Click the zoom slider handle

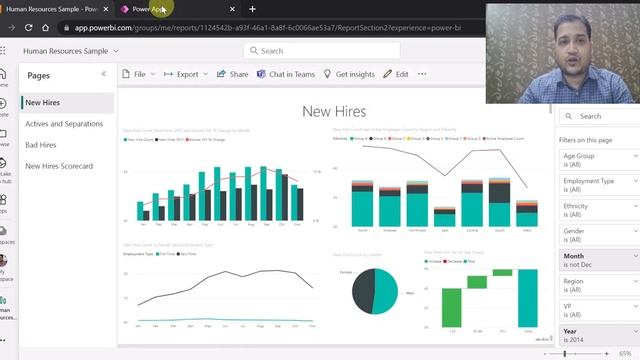(x=565, y=353)
